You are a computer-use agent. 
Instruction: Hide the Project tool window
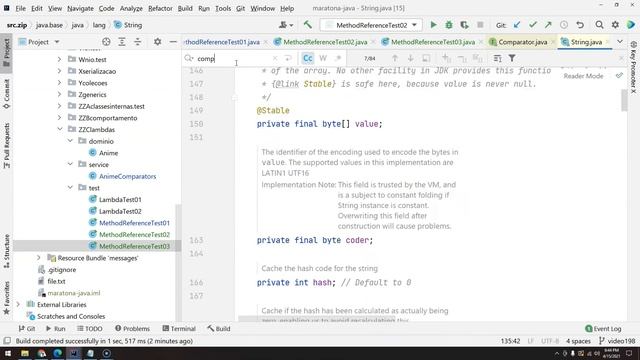point(173,42)
